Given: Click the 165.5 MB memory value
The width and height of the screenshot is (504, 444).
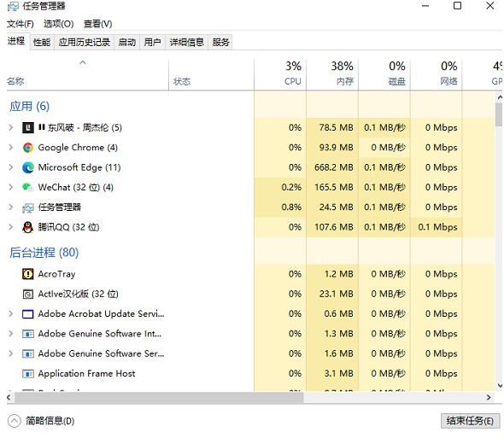Looking at the screenshot, I should [x=334, y=188].
